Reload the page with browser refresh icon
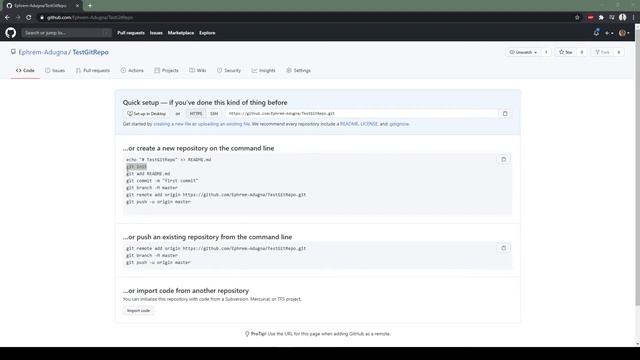The width and height of the screenshot is (640, 360). pos(29,18)
